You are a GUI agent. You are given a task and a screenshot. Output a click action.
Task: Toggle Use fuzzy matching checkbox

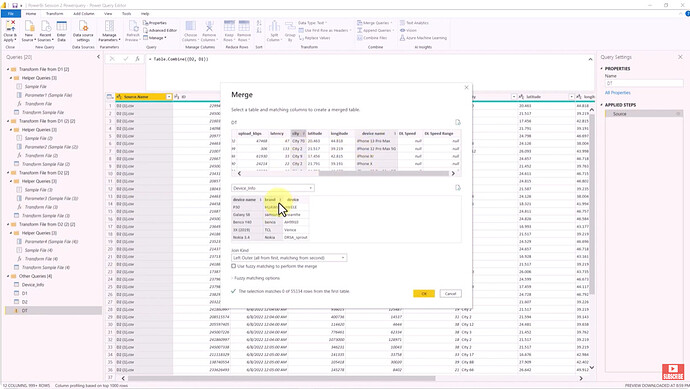click(x=234, y=266)
